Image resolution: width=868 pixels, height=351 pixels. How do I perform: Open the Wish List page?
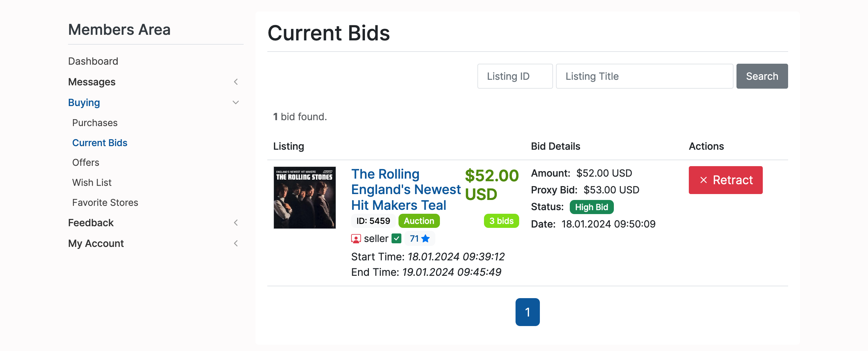click(x=92, y=183)
